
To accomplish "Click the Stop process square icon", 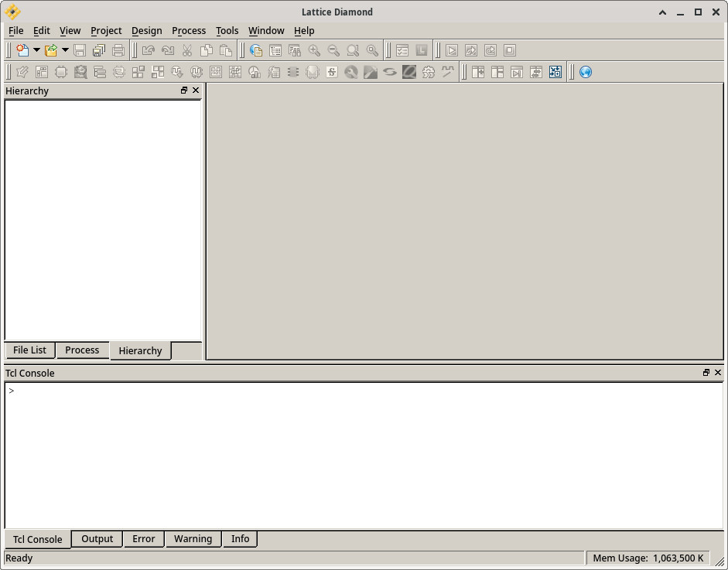I will 510,50.
